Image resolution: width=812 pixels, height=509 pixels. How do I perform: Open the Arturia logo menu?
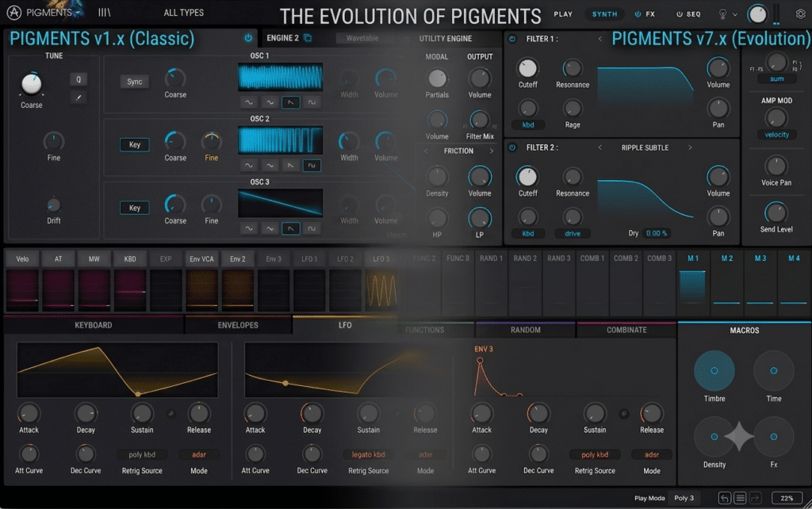point(14,13)
